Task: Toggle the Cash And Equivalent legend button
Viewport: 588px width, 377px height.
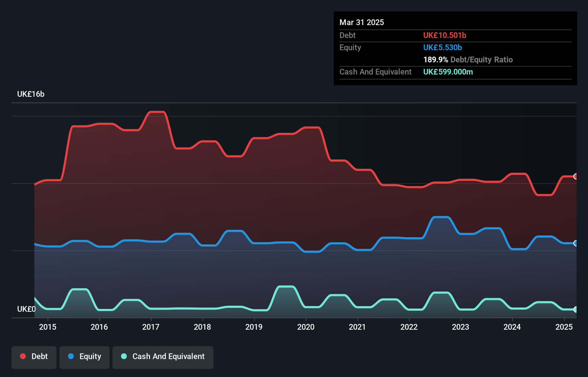Action: pyautogui.click(x=163, y=357)
